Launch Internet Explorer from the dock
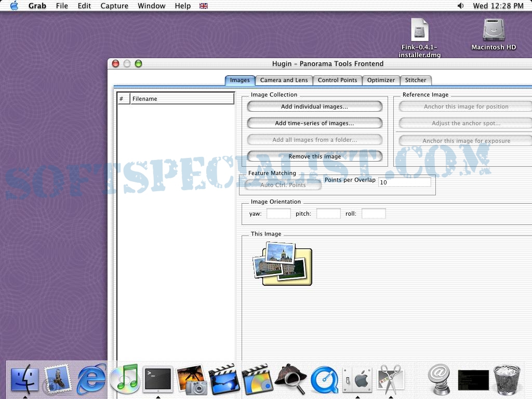 pos(91,379)
